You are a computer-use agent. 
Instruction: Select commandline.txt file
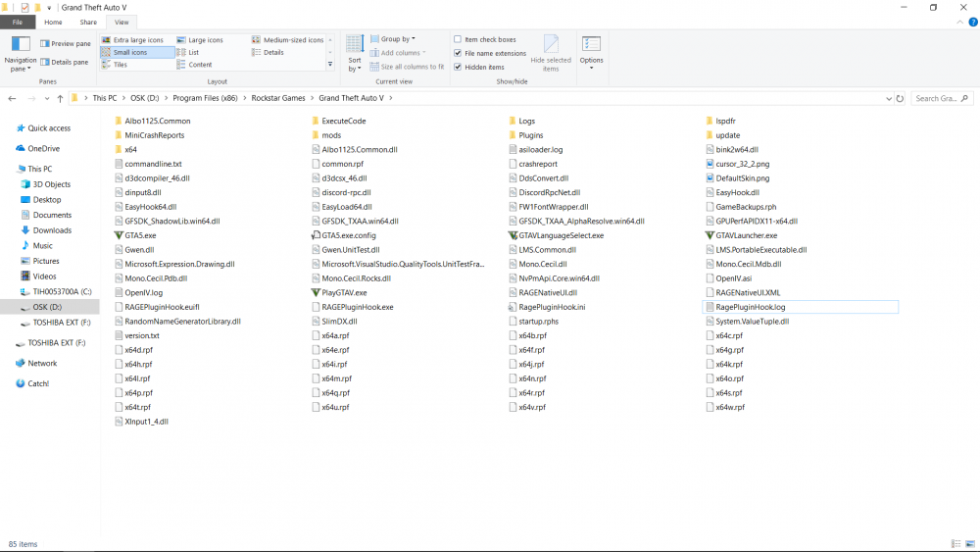click(148, 164)
